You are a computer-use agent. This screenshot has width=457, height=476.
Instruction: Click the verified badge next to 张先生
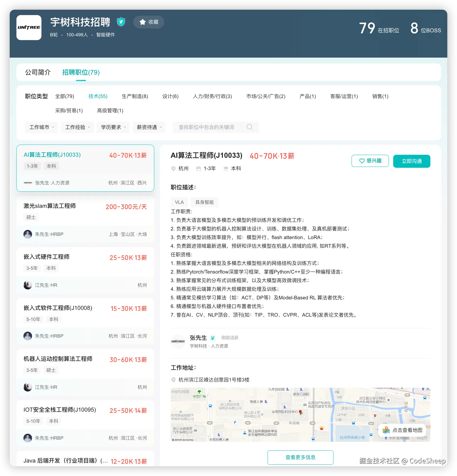tap(213, 338)
